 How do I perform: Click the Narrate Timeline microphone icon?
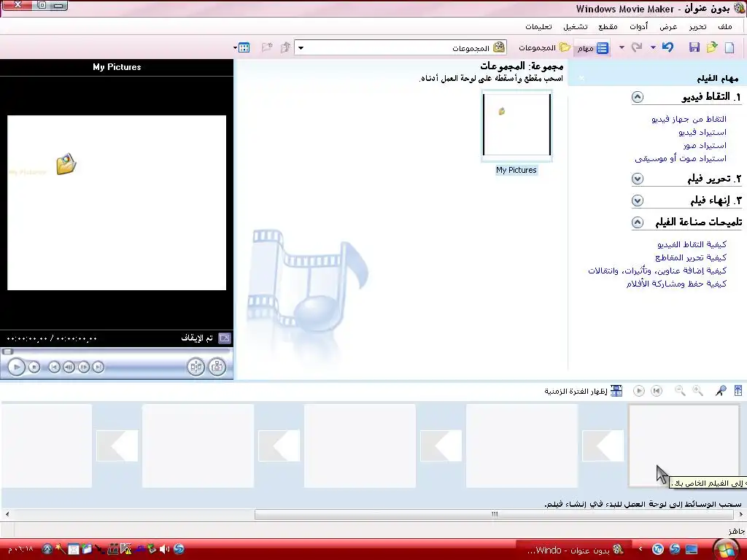721,392
